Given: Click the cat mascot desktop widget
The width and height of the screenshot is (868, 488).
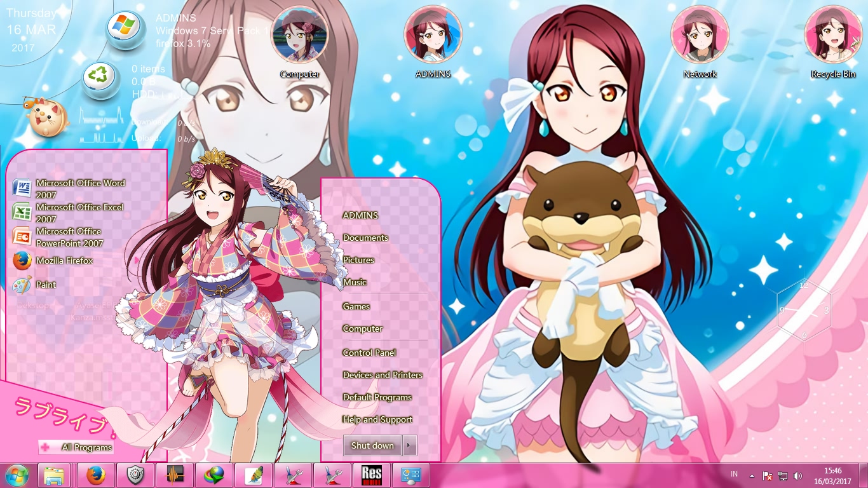Looking at the screenshot, I should point(46,118).
